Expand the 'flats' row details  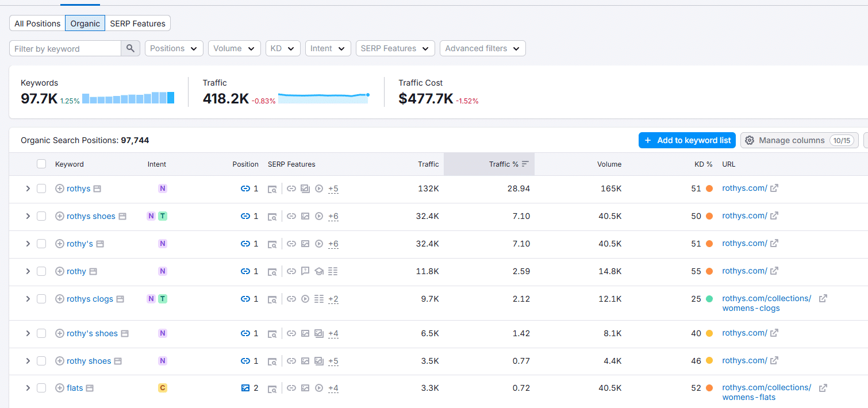(x=28, y=388)
